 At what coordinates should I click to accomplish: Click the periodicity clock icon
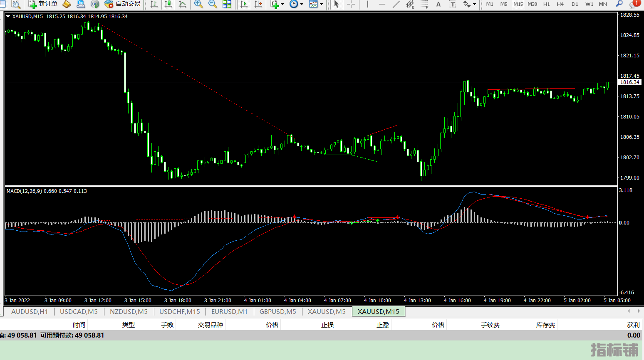(x=294, y=4)
